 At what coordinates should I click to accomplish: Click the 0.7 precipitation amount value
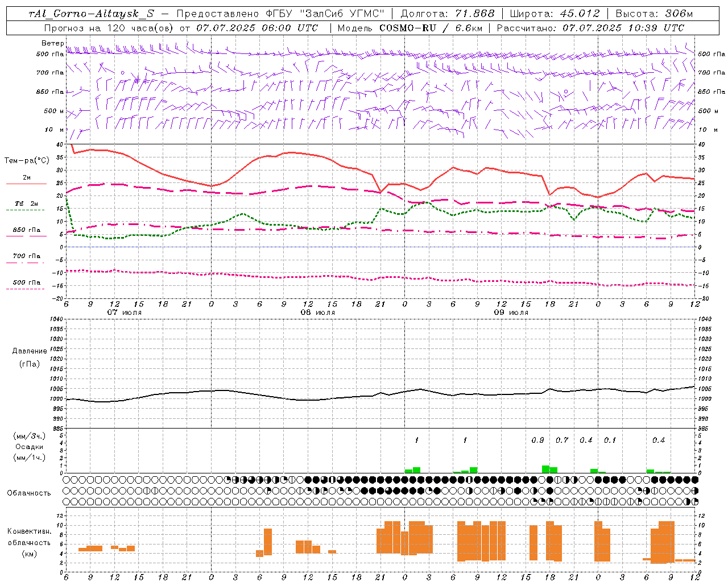tap(562, 440)
